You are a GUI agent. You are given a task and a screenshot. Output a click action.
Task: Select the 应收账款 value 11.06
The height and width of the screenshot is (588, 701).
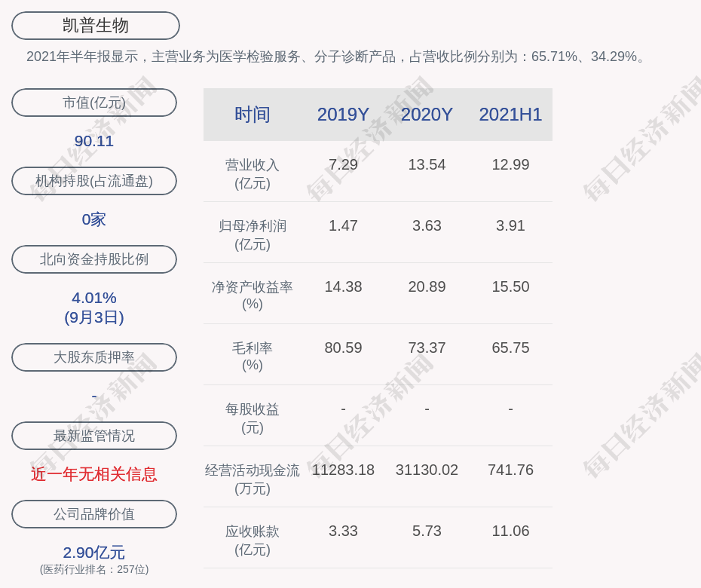pos(510,531)
